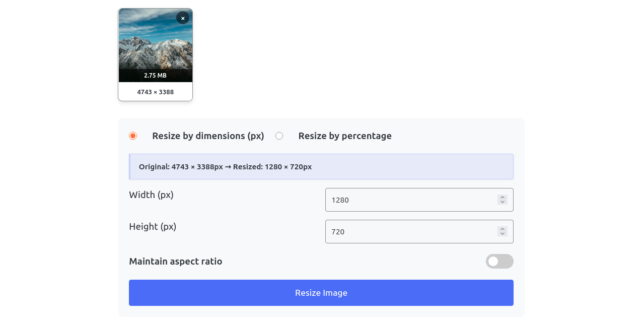Decrement the height value with the down arrow
The width and height of the screenshot is (644, 321).
pyautogui.click(x=502, y=234)
